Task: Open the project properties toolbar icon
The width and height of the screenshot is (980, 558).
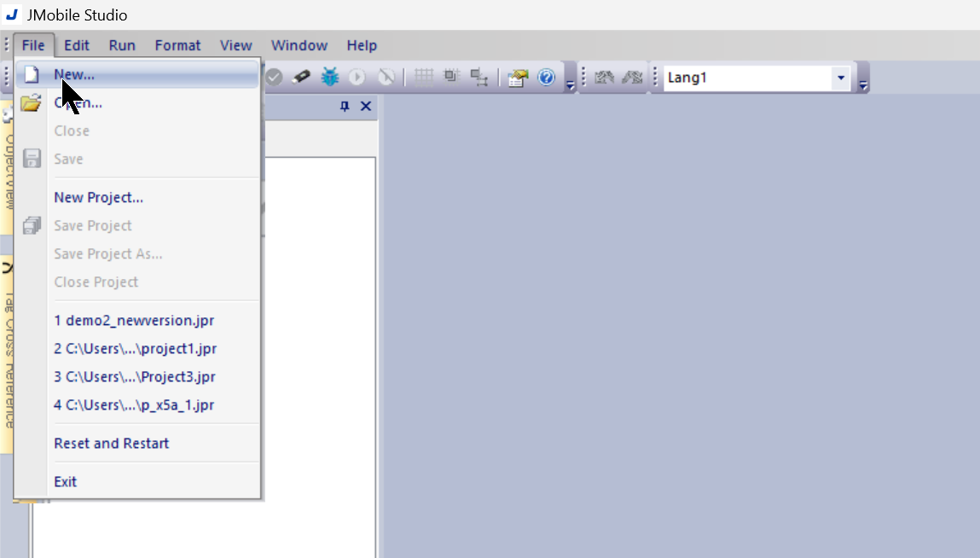Action: pos(518,77)
